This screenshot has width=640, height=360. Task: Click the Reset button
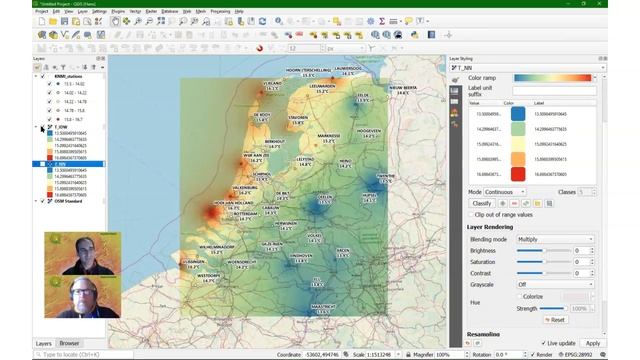tap(555, 320)
